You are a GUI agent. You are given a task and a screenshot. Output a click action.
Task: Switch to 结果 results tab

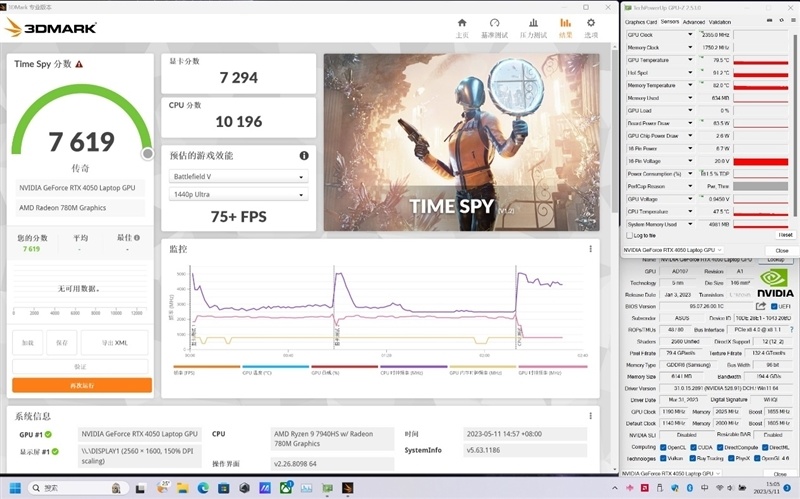click(x=565, y=29)
